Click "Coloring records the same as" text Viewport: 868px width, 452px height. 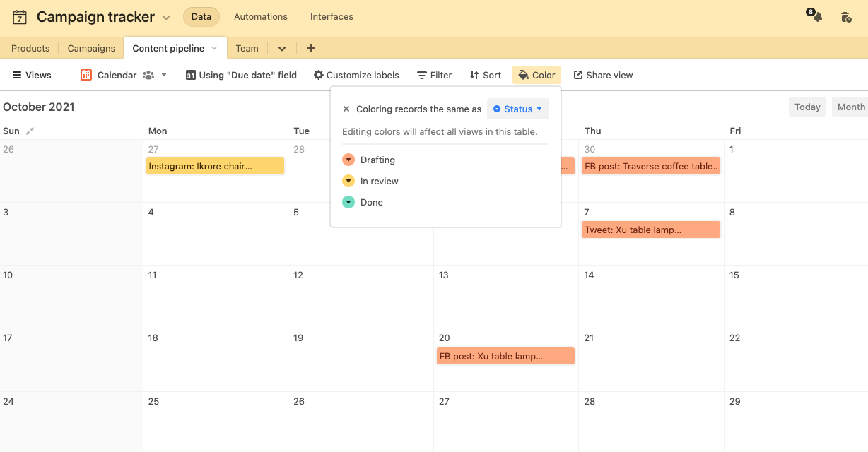pyautogui.click(x=418, y=109)
